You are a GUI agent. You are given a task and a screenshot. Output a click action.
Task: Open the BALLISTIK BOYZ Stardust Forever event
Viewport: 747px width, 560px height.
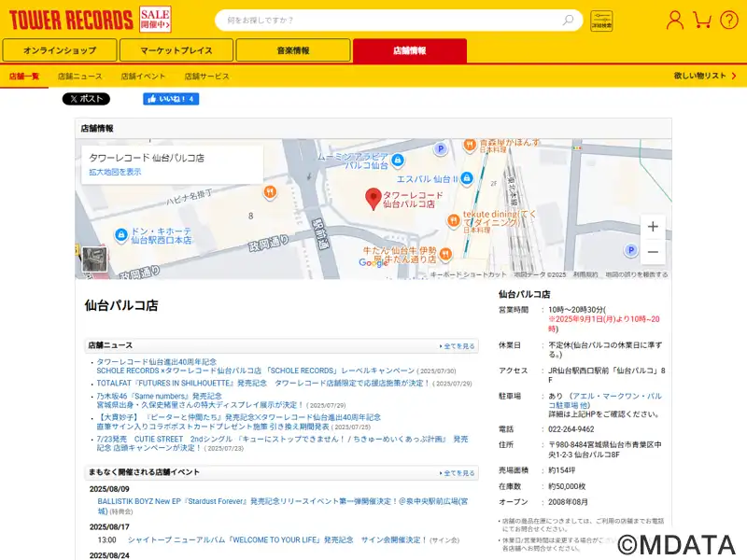click(x=283, y=506)
